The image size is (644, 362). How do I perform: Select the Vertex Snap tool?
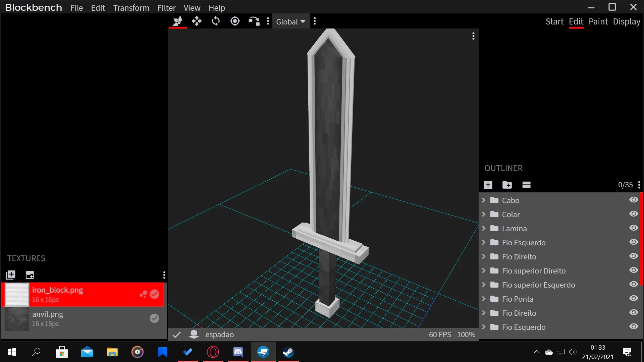(254, 21)
